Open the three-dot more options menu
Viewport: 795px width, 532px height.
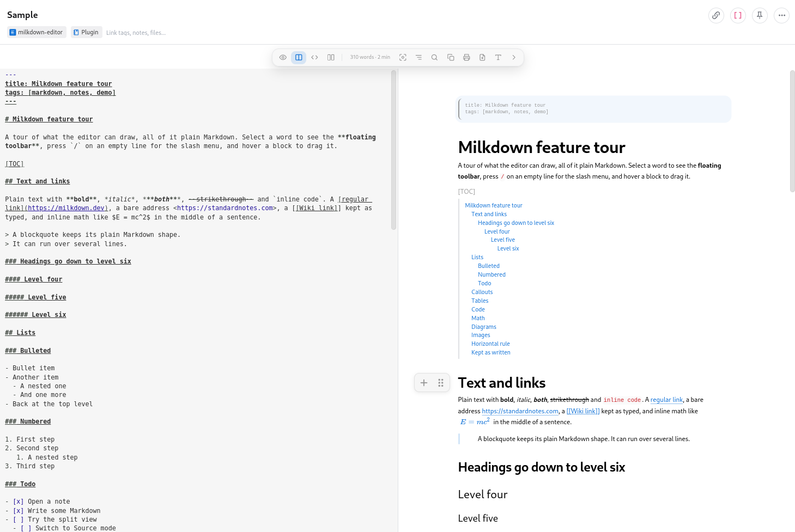click(x=781, y=15)
